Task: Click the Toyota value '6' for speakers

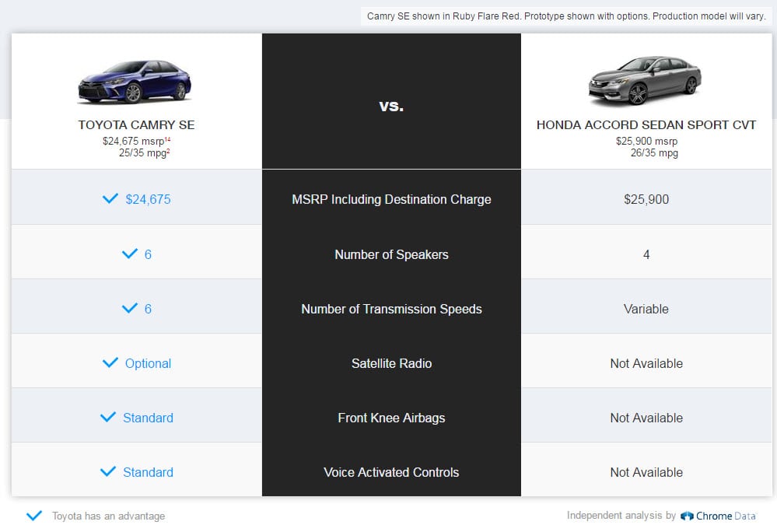Action: pos(148,254)
